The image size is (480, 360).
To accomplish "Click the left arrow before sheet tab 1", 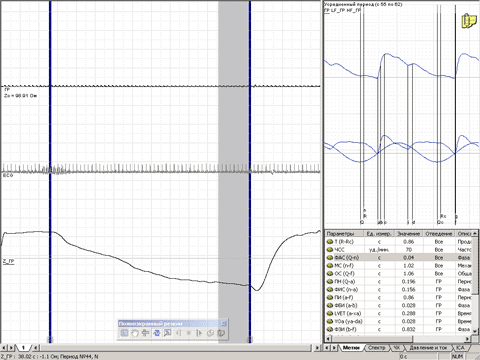I will click(4, 348).
